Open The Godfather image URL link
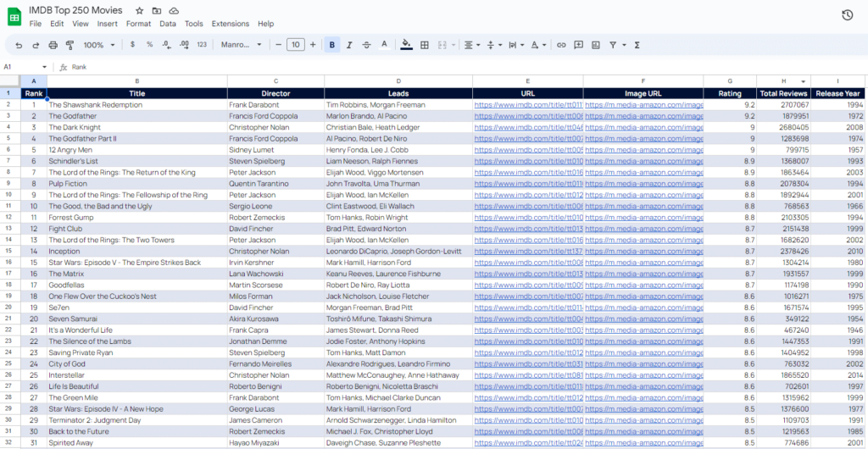The image size is (868, 449). tap(644, 116)
